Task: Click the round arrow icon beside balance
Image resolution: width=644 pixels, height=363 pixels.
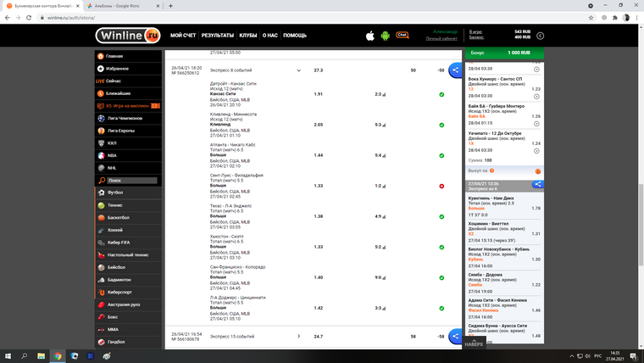Action: (540, 36)
